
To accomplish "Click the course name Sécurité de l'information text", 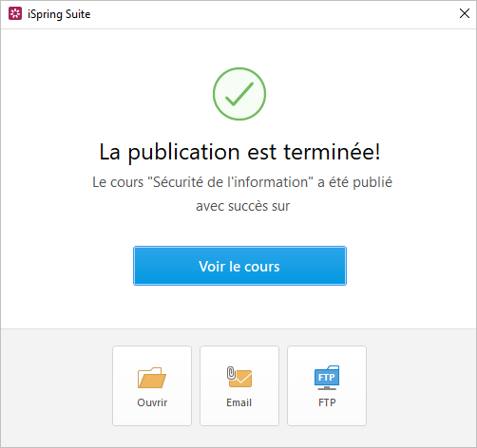I will pos(231,182).
